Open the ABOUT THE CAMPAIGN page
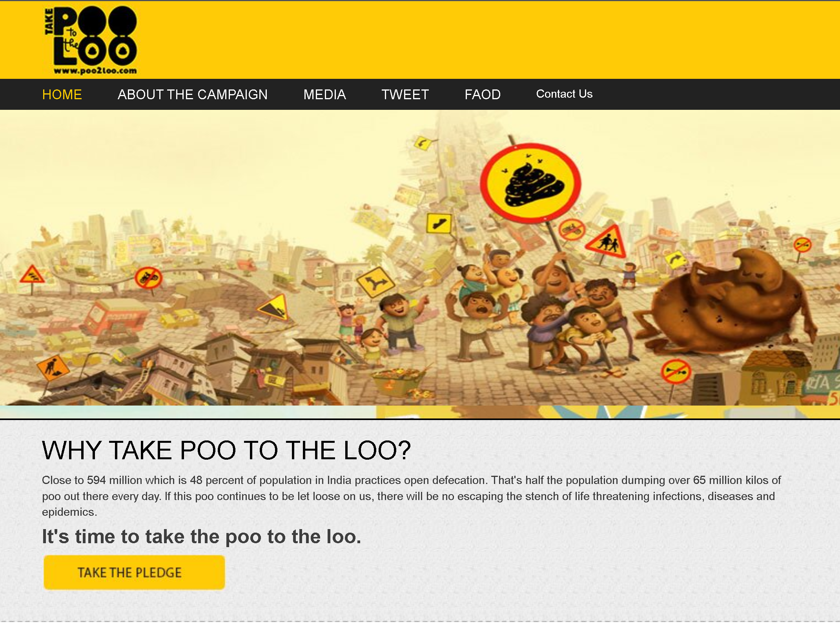The image size is (840, 624). click(193, 95)
